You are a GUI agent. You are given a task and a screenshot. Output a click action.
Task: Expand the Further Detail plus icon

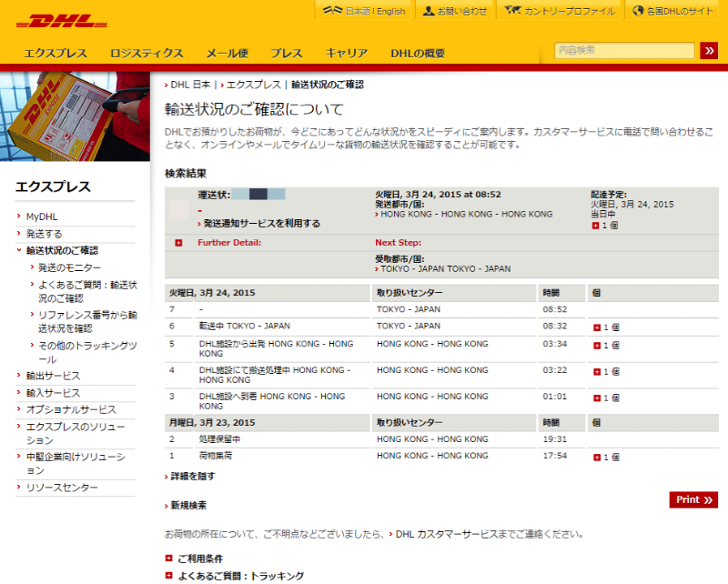tap(178, 243)
